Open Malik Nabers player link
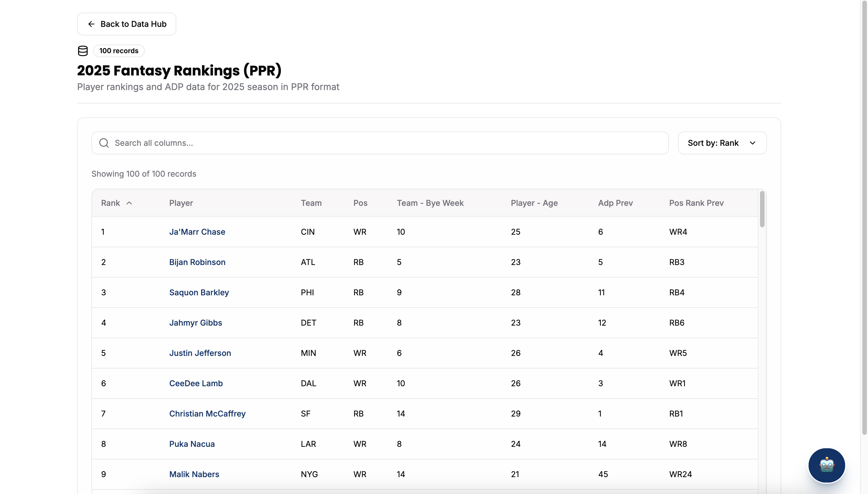 tap(194, 474)
